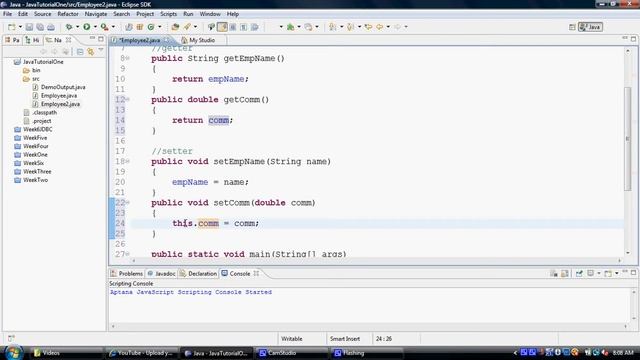Open dropdown beside the New Java Class icon
Image resolution: width=640 pixels, height=360 pixels.
pos(160,27)
